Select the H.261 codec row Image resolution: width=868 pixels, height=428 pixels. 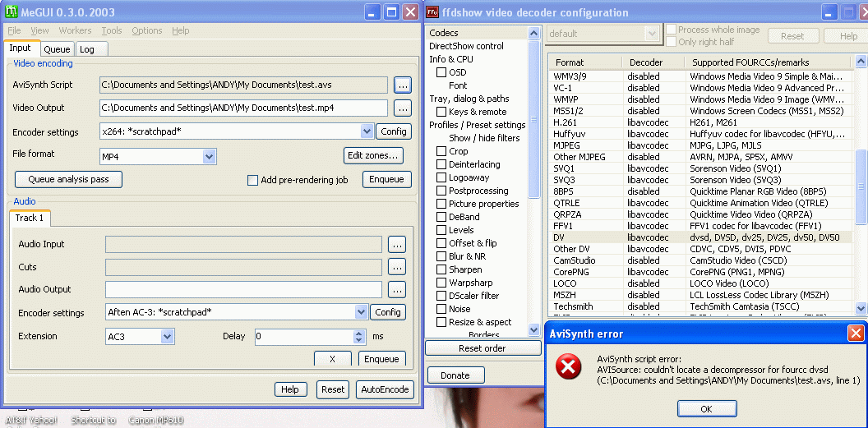pyautogui.click(x=701, y=122)
